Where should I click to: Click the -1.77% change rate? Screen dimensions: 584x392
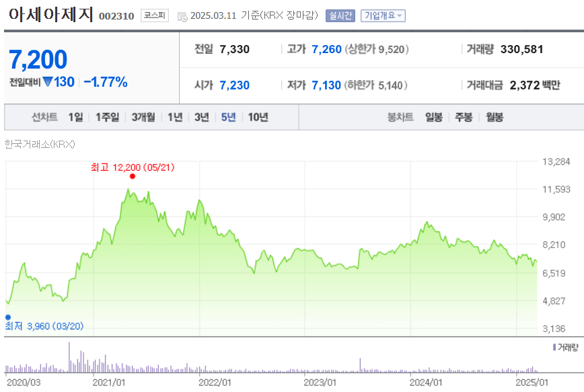(x=106, y=82)
